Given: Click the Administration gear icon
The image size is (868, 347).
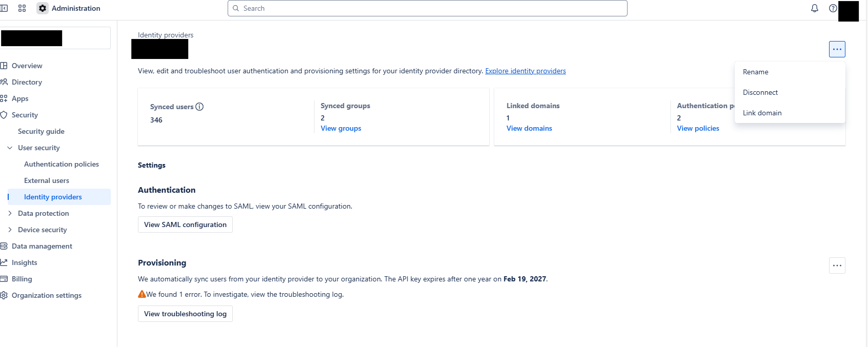Looking at the screenshot, I should [43, 8].
